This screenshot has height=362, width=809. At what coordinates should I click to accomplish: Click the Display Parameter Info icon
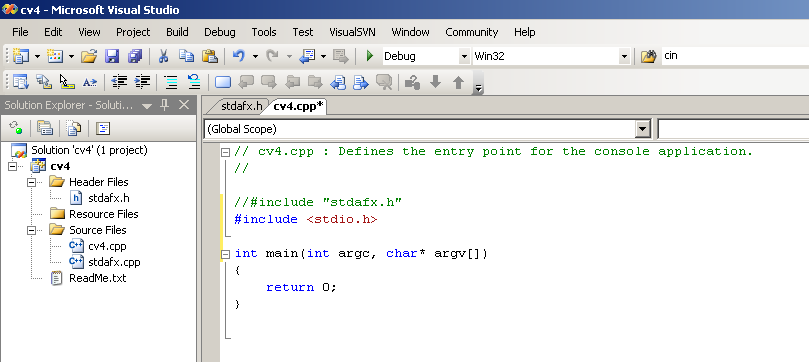pyautogui.click(x=44, y=82)
